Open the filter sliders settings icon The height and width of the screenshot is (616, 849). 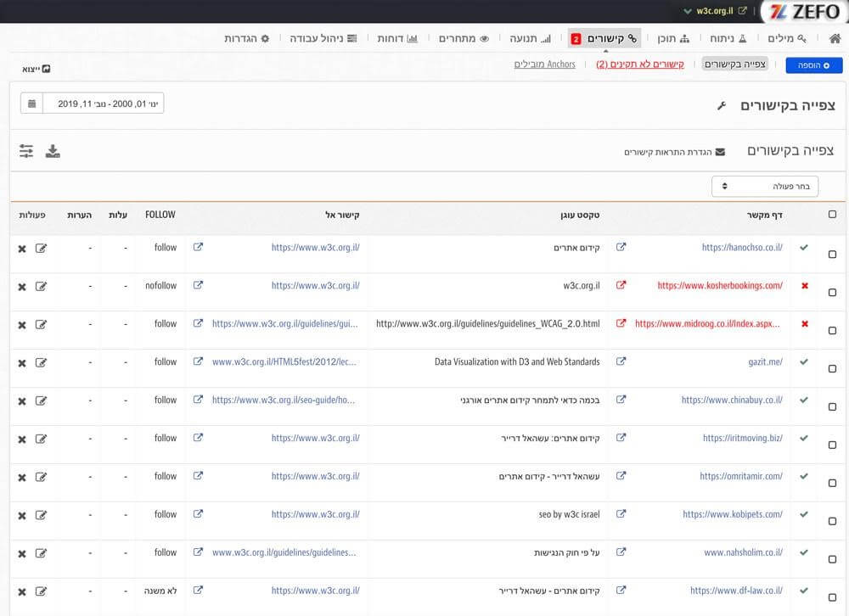[x=26, y=151]
